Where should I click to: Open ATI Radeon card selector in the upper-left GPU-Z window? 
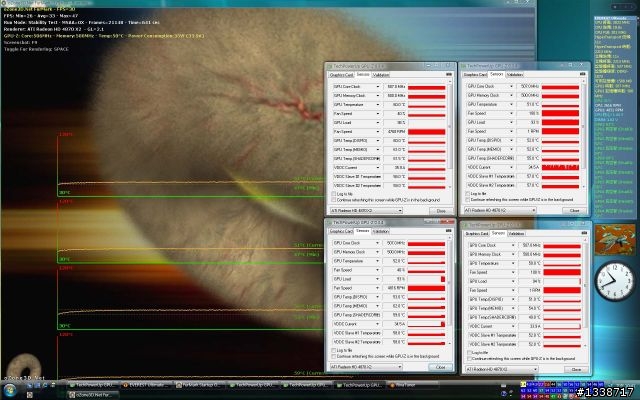click(366, 211)
